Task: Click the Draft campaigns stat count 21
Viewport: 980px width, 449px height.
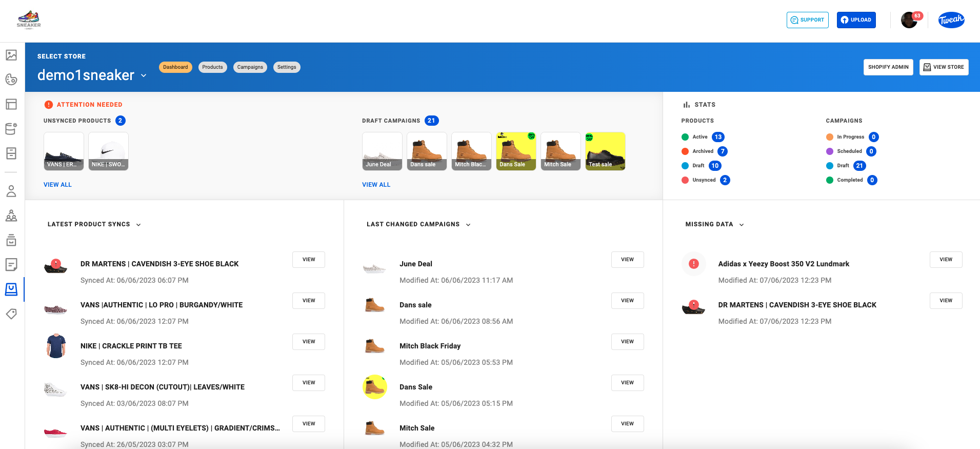Action: [x=860, y=166]
